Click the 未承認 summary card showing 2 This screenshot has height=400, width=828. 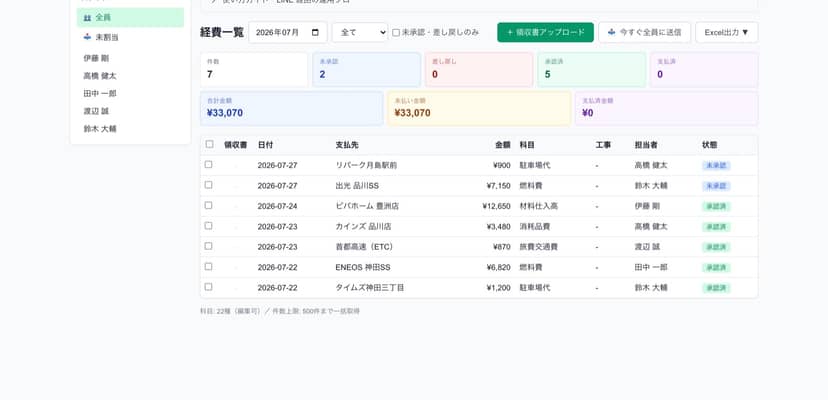point(366,70)
